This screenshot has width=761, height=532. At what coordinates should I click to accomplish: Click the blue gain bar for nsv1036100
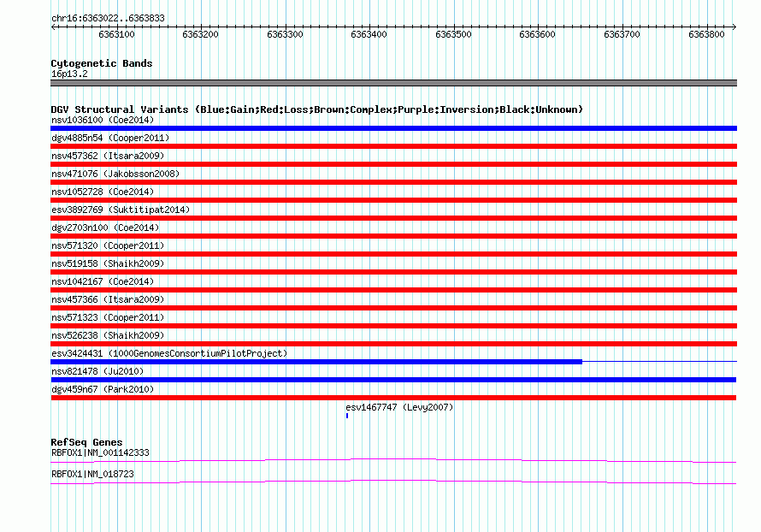393,128
